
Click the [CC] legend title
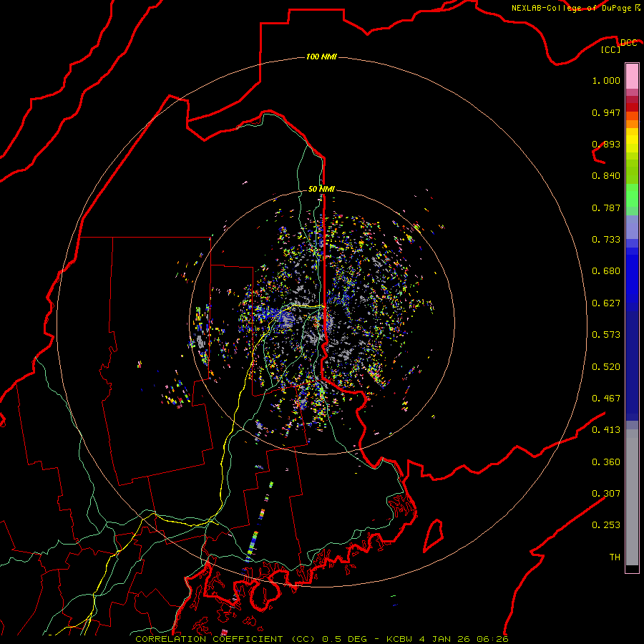click(x=610, y=49)
